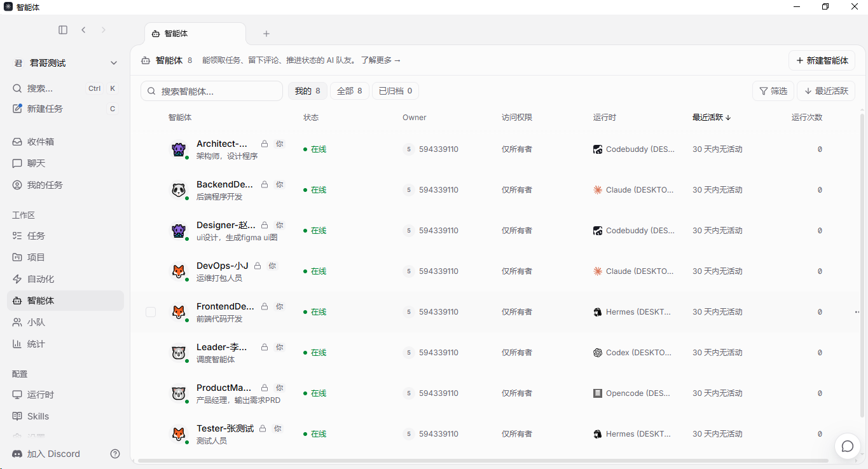868x469 pixels.
Task: Click the Codex runtime icon in Leader row
Action: [x=598, y=353]
